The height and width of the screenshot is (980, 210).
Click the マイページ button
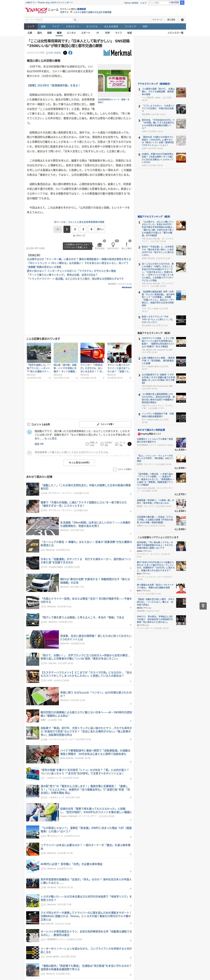(x=157, y=20)
